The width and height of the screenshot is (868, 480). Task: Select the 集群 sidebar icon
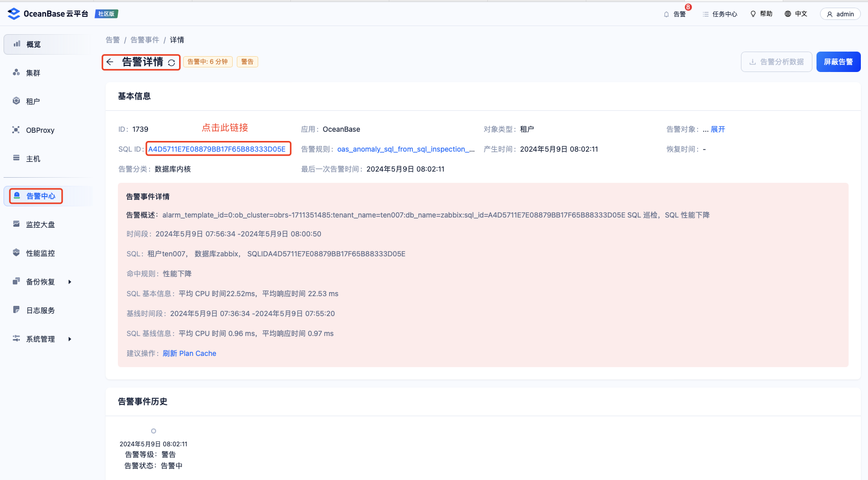[x=32, y=73]
